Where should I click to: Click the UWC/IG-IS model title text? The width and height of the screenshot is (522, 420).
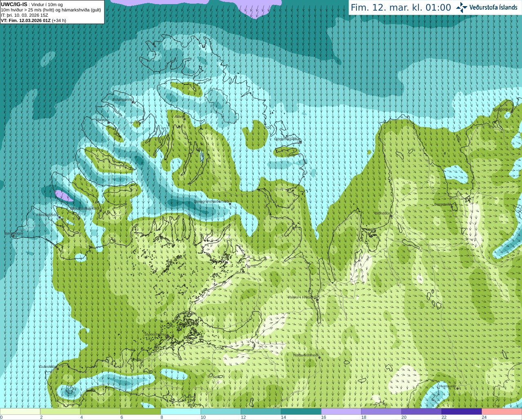click(x=14, y=4)
